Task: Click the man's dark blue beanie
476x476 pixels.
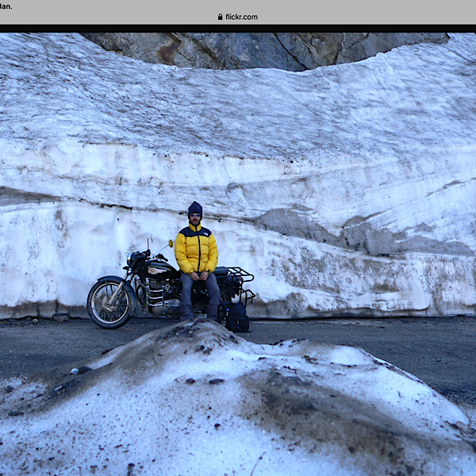Action: [x=195, y=208]
